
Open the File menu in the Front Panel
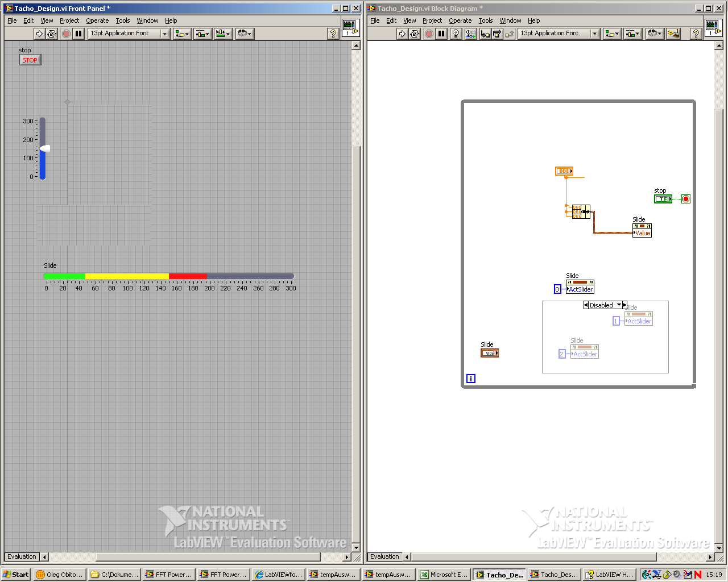(x=12, y=20)
